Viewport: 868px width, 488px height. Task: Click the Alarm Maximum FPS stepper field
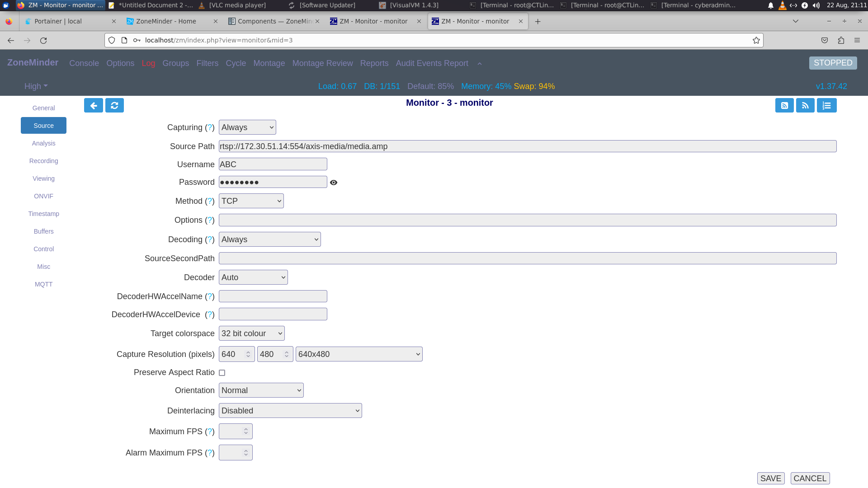[236, 453]
